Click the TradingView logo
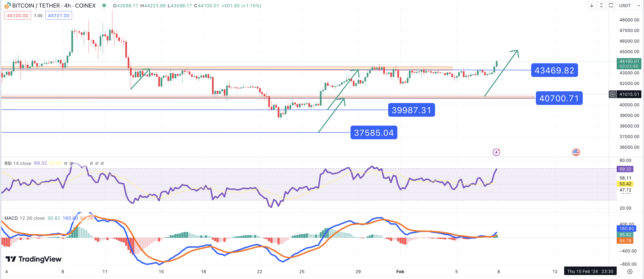The height and width of the screenshot is (279, 644). point(33,259)
